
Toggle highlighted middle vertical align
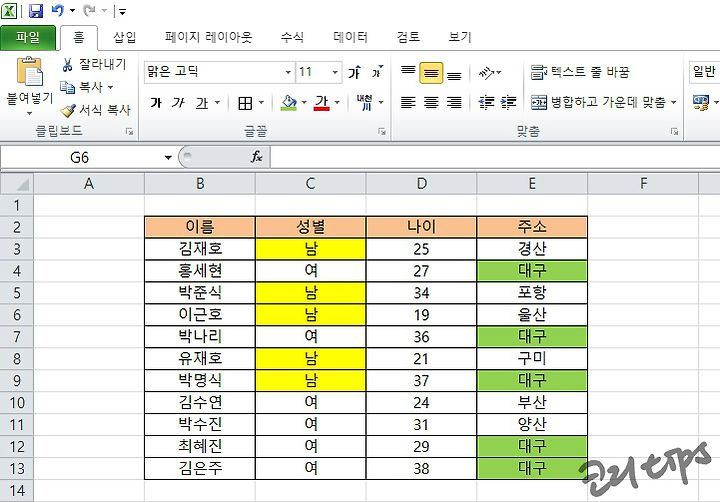pyautogui.click(x=431, y=73)
